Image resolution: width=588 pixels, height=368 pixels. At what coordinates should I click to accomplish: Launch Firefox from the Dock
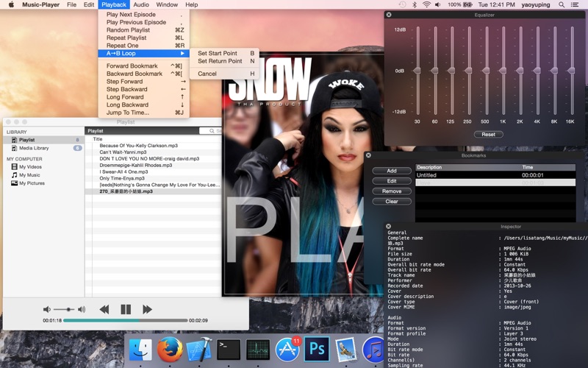[x=170, y=350]
